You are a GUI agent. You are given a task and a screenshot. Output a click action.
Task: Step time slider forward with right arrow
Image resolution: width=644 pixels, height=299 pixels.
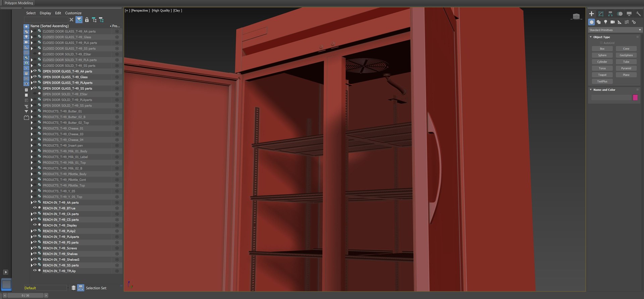click(x=46, y=296)
